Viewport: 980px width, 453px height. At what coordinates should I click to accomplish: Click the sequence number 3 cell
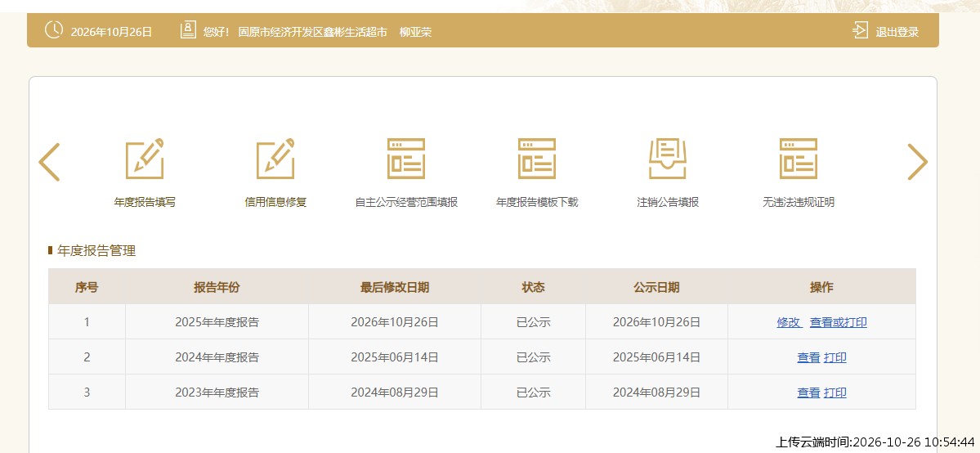click(x=87, y=392)
